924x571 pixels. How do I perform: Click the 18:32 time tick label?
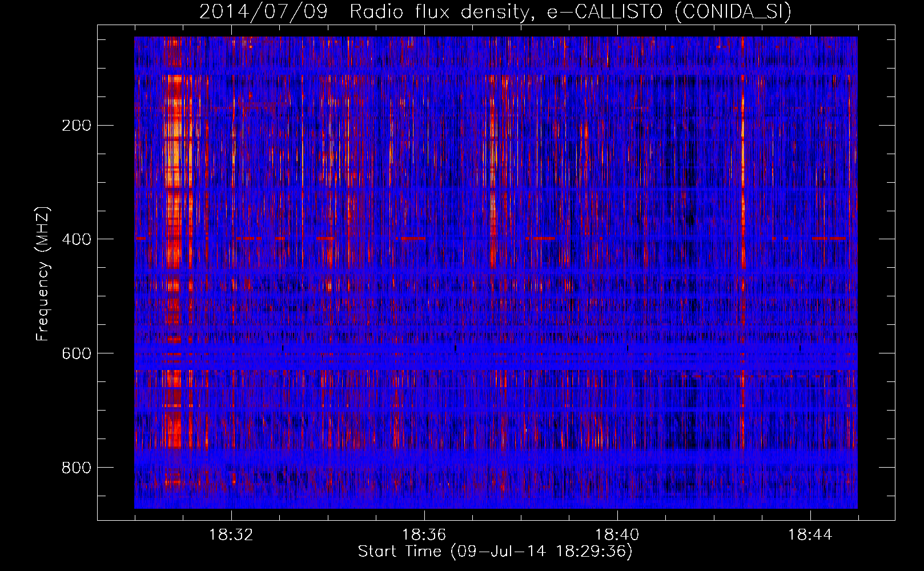point(231,535)
